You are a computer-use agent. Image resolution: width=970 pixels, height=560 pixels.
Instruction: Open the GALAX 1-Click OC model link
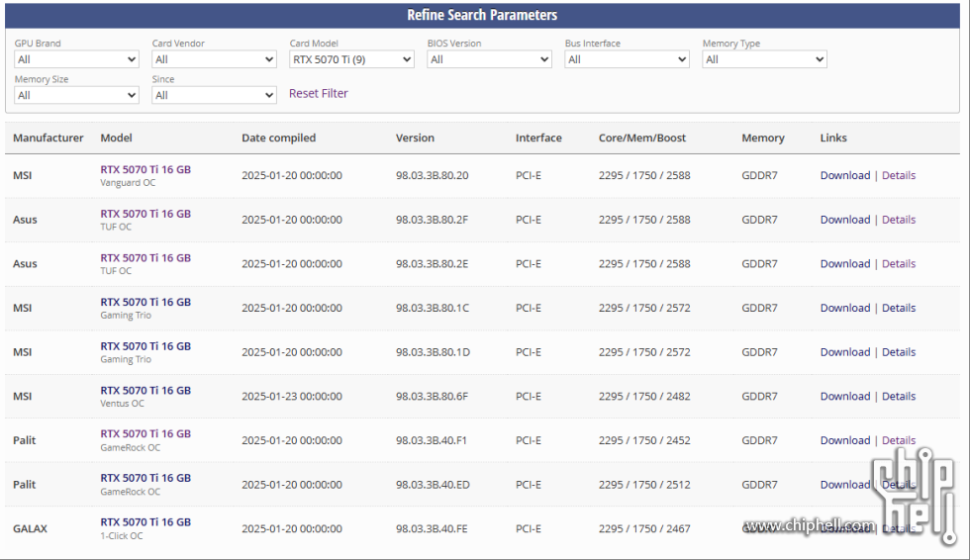145,522
